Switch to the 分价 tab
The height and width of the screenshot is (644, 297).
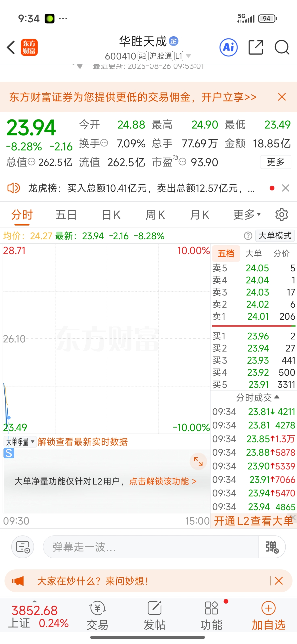coord(281,253)
